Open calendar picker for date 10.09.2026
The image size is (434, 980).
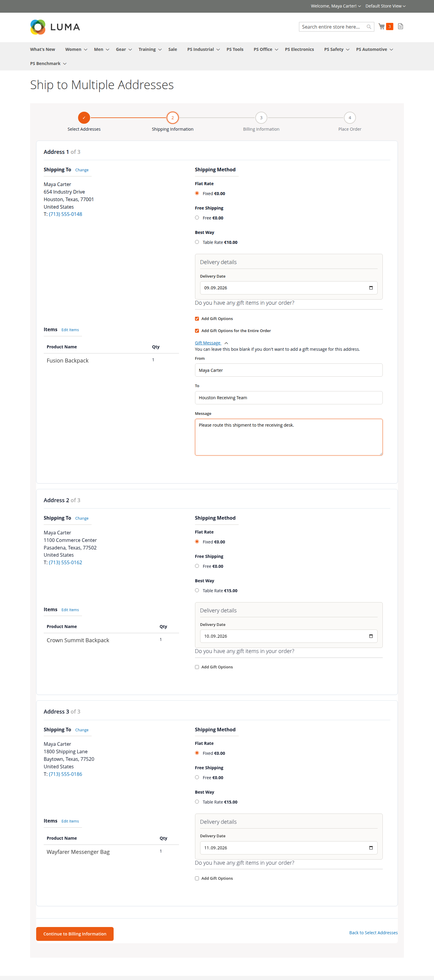pyautogui.click(x=371, y=636)
